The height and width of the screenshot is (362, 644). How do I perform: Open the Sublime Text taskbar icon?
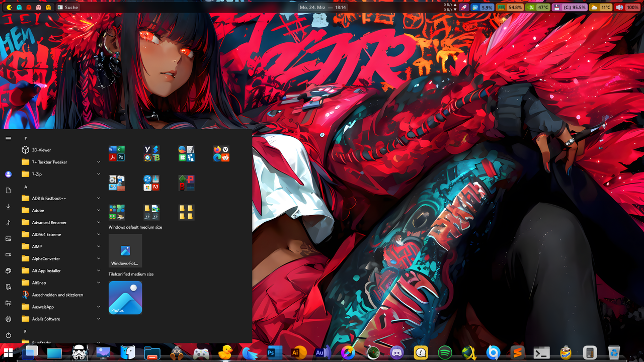[x=517, y=353]
